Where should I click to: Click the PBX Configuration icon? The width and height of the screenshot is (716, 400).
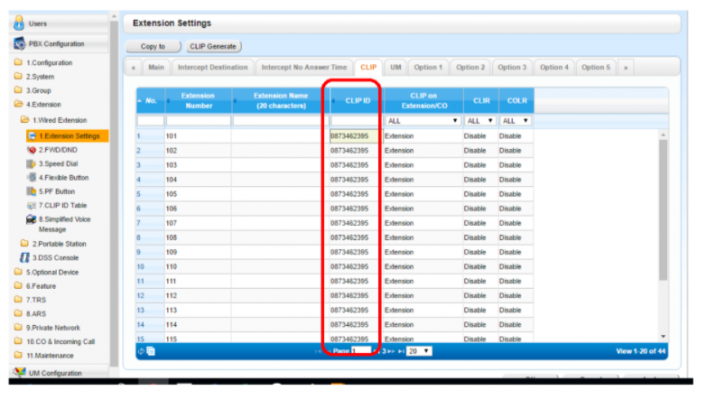tap(19, 43)
